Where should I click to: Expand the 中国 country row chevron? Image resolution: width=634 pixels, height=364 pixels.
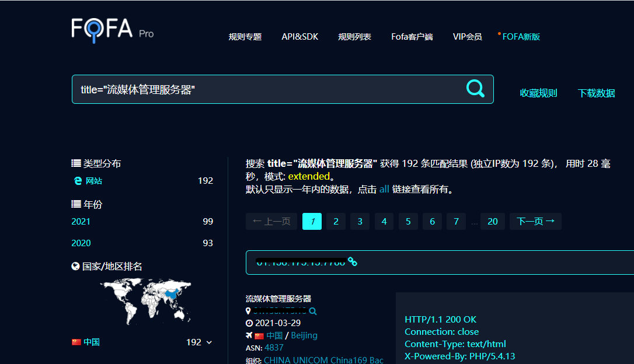coord(209,342)
